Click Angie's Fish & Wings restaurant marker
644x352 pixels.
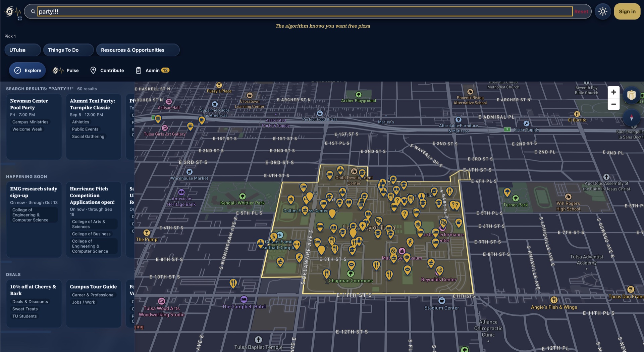pos(554,300)
